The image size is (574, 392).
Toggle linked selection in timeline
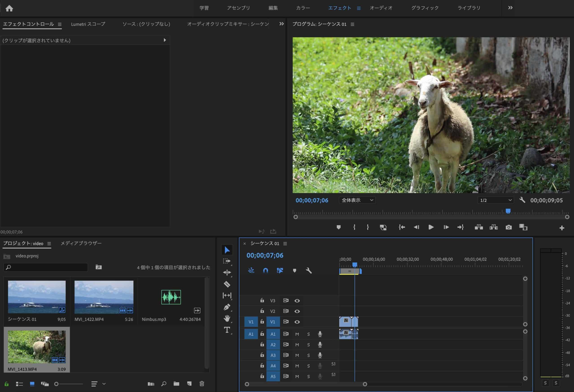coord(280,271)
